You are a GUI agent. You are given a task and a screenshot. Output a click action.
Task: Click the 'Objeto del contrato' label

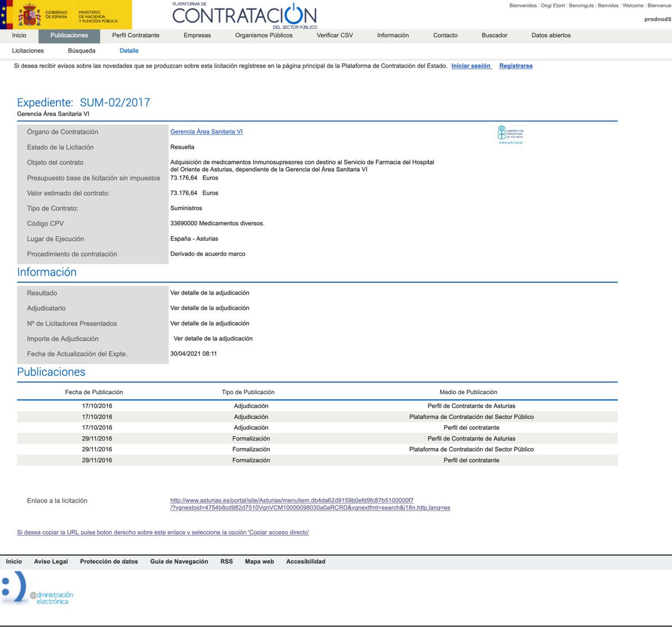(55, 162)
